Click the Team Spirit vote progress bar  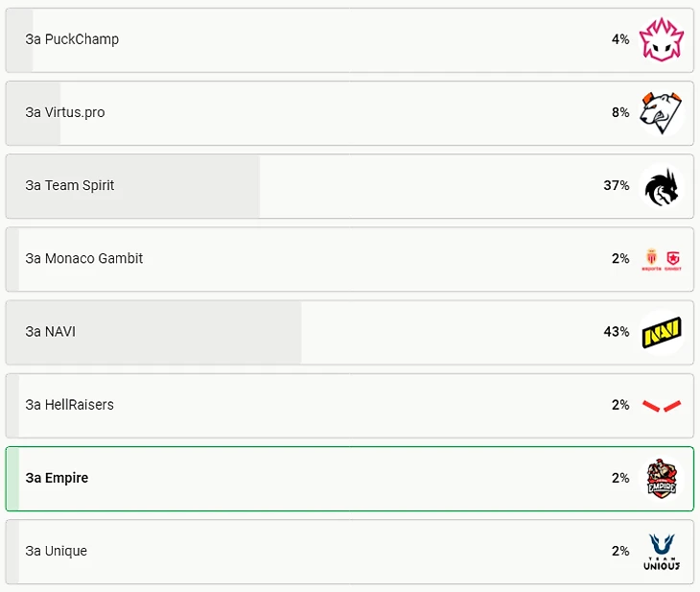click(x=133, y=186)
